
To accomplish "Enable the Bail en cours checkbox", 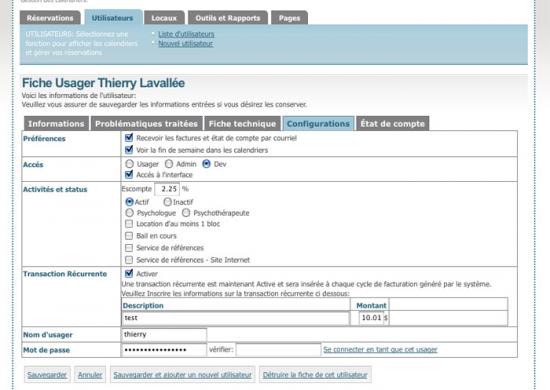I will (129, 236).
